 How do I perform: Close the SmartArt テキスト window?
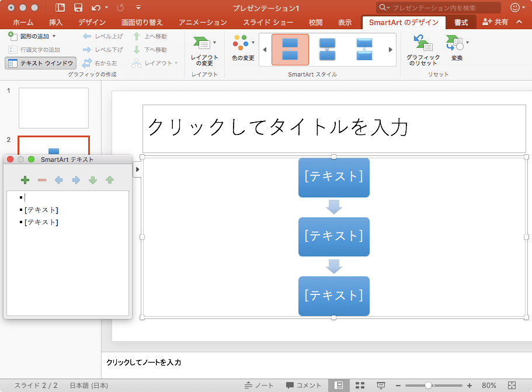tap(10, 159)
